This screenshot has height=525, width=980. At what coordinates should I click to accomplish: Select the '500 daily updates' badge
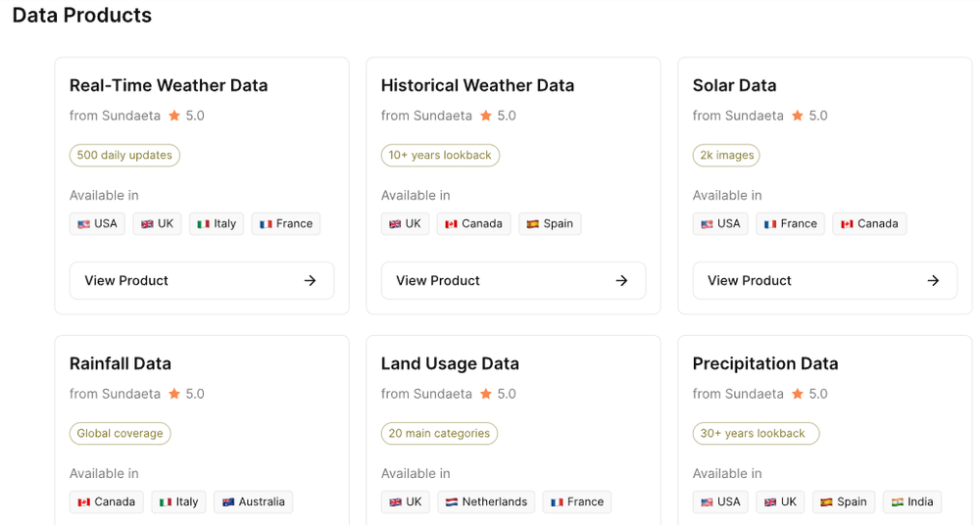tap(124, 155)
